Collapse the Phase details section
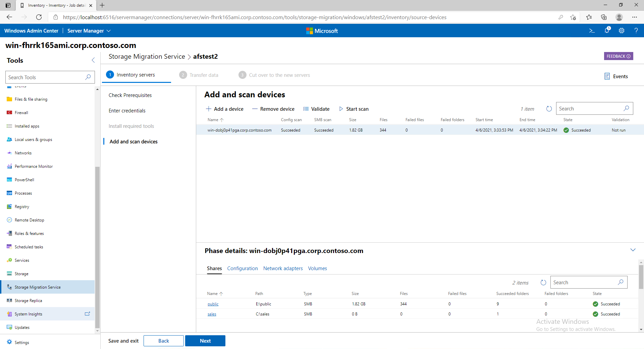 point(633,250)
